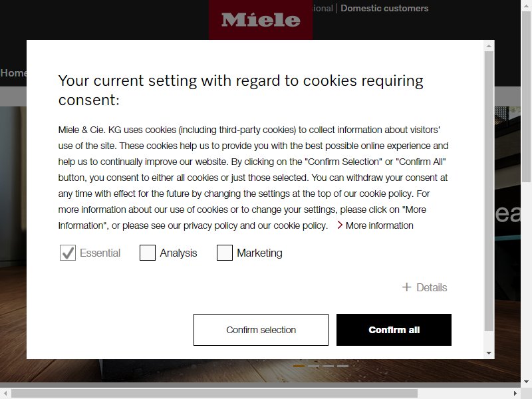The image size is (532, 399).
Task: Select the first orange carousel indicator
Action: click(299, 366)
